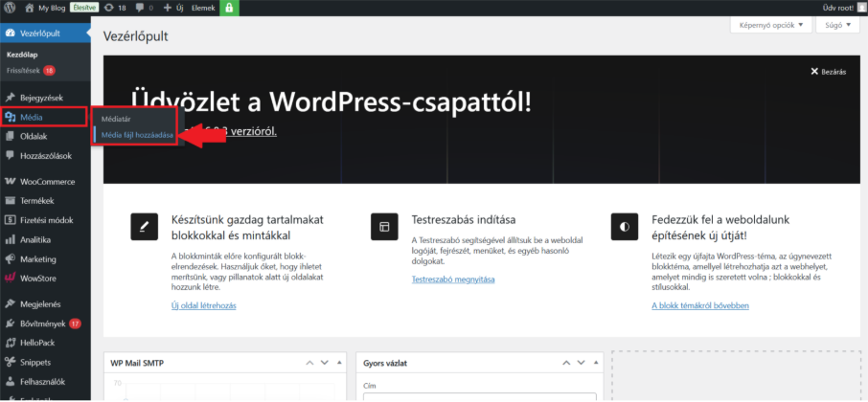Open the green padlock icon in admin bar
This screenshot has height=402, width=868.
point(229,8)
